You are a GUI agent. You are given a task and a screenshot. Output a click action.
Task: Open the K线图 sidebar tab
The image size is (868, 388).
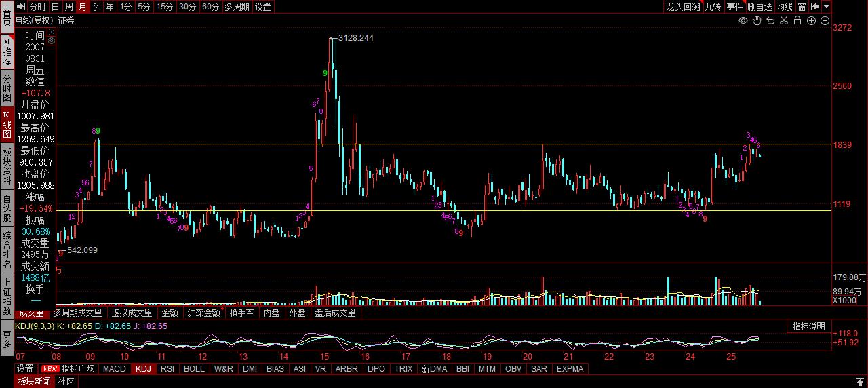pyautogui.click(x=7, y=125)
